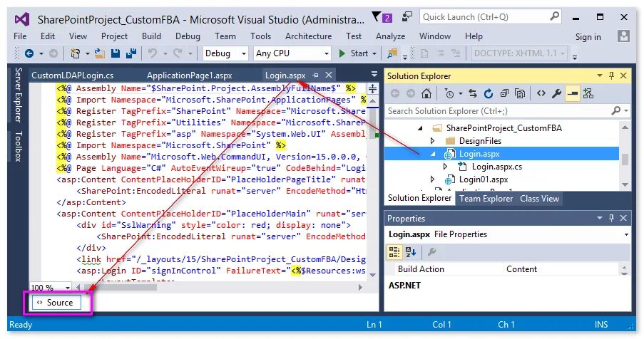Switch to Source view button
644x339 pixels.
(x=56, y=303)
